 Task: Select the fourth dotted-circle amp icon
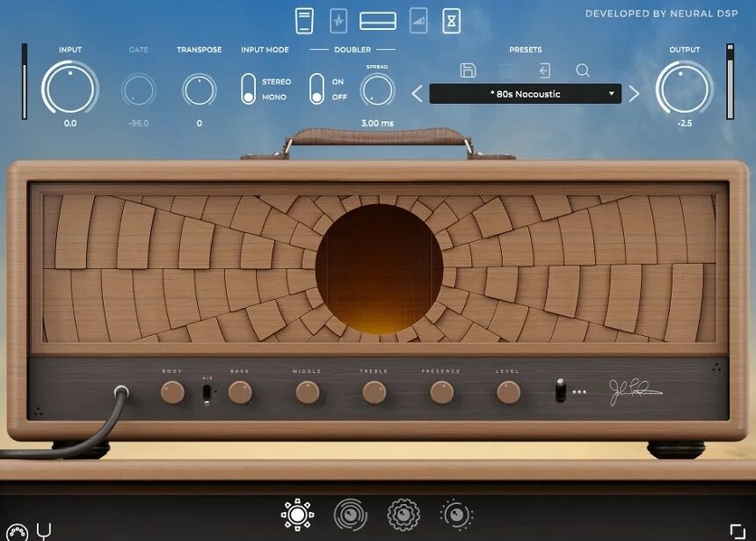click(x=456, y=515)
